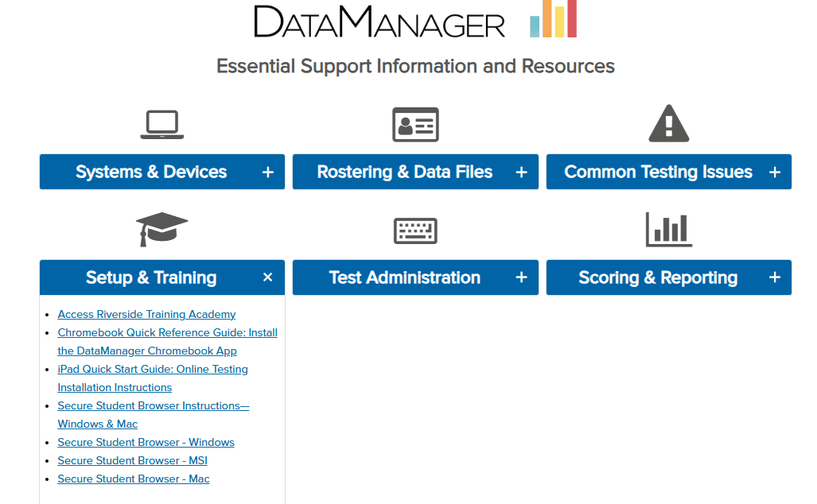Viewport: 817px width, 504px height.
Task: Expand Common Testing Issues plus icon
Action: tap(775, 173)
